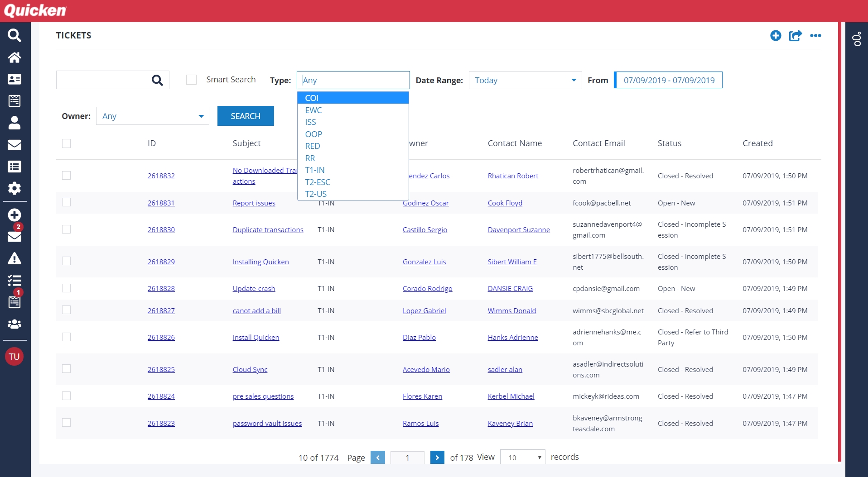The image size is (868, 477).
Task: Open the group users icon in sidebar
Action: [x=14, y=324]
